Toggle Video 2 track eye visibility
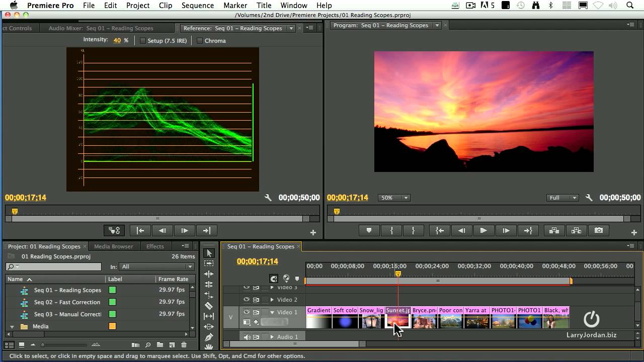 247,299
